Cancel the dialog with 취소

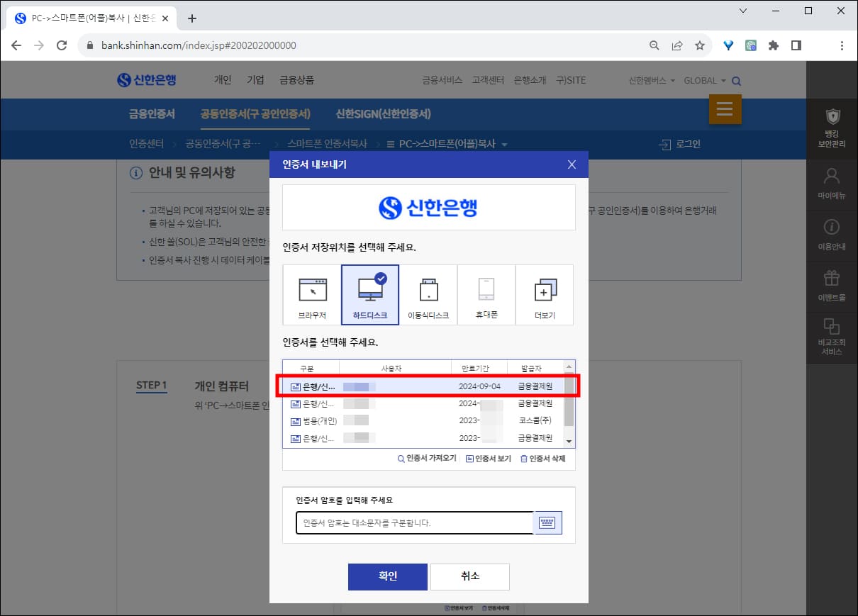(x=469, y=576)
